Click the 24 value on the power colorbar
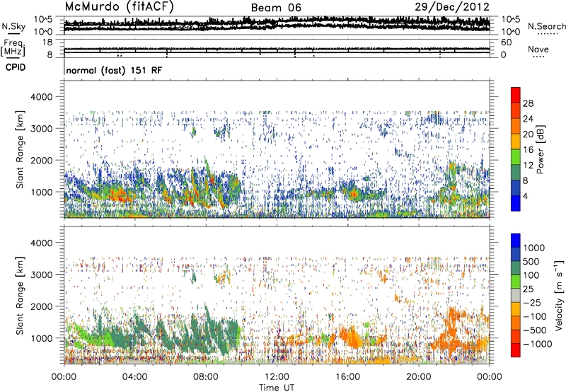 (528, 119)
